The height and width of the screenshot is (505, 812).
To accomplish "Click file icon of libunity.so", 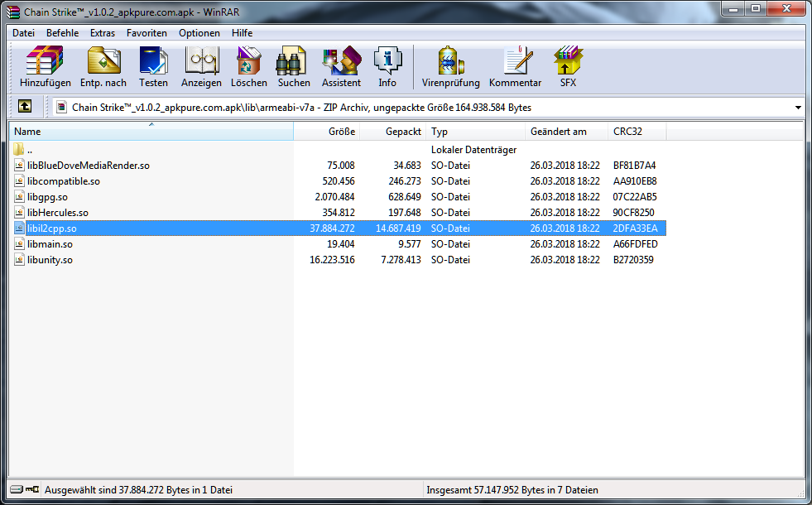I will pyautogui.click(x=19, y=259).
